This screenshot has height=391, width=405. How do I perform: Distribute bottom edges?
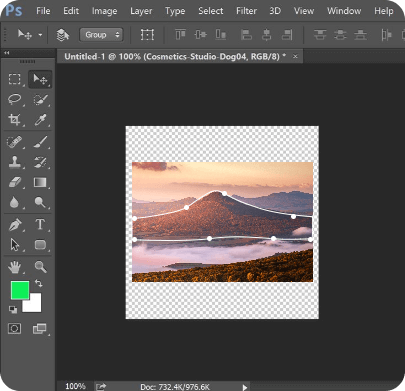tap(360, 35)
